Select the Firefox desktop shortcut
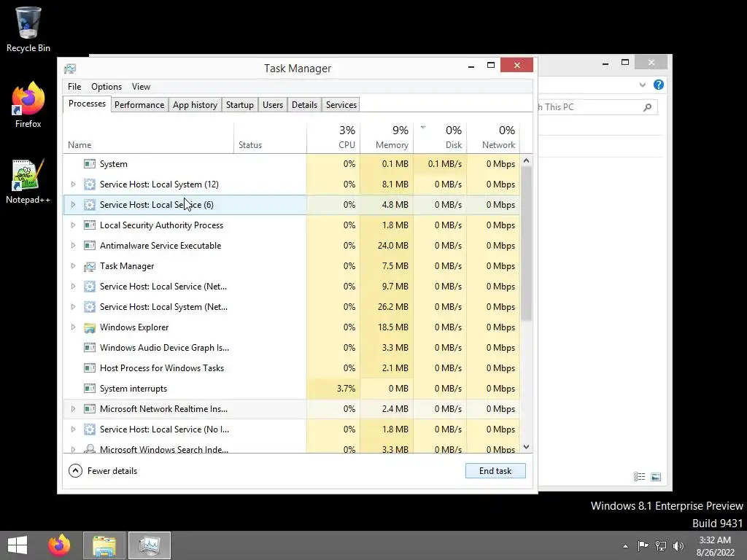The image size is (747, 560). [x=28, y=105]
